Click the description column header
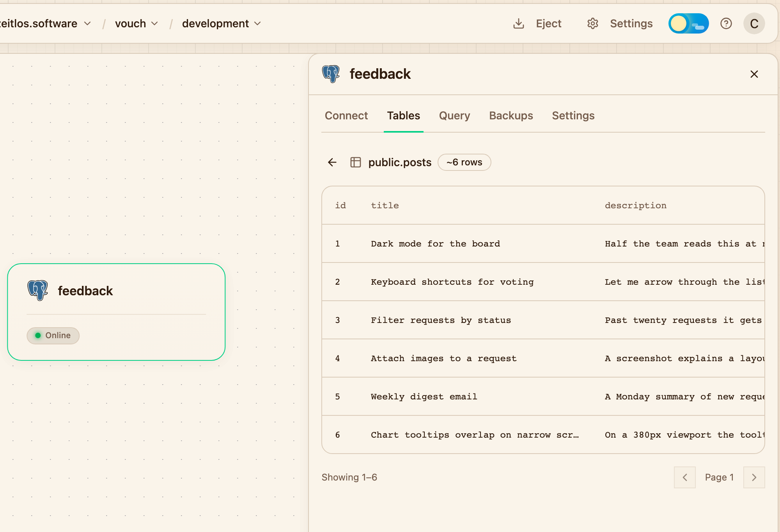Image resolution: width=780 pixels, height=532 pixels. click(x=636, y=206)
